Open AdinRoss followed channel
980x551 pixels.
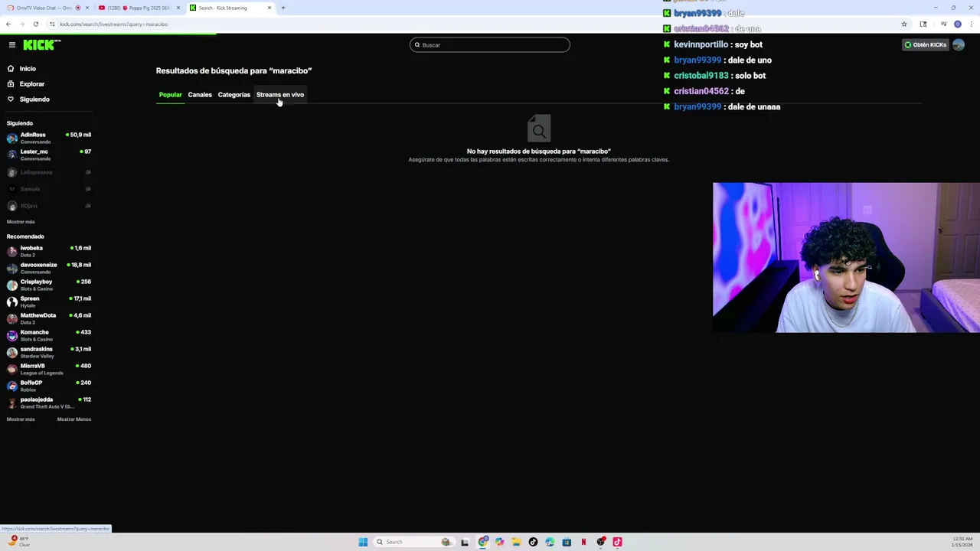[x=48, y=138]
